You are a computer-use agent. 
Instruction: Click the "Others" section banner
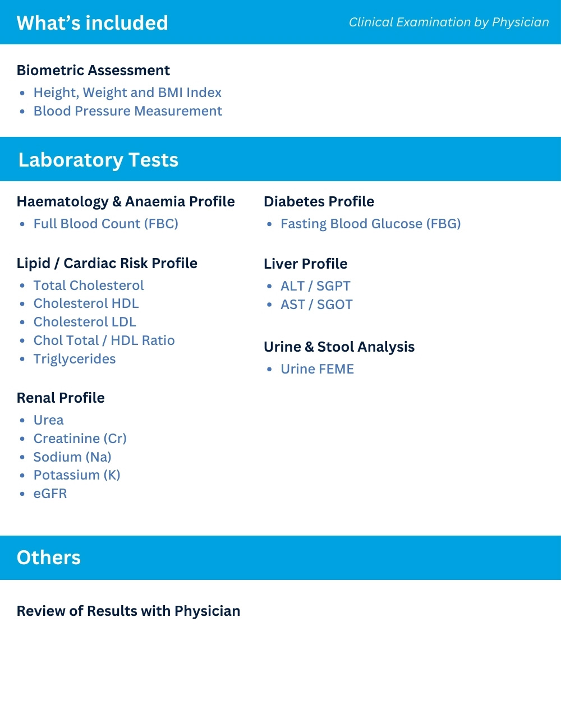coord(49,557)
